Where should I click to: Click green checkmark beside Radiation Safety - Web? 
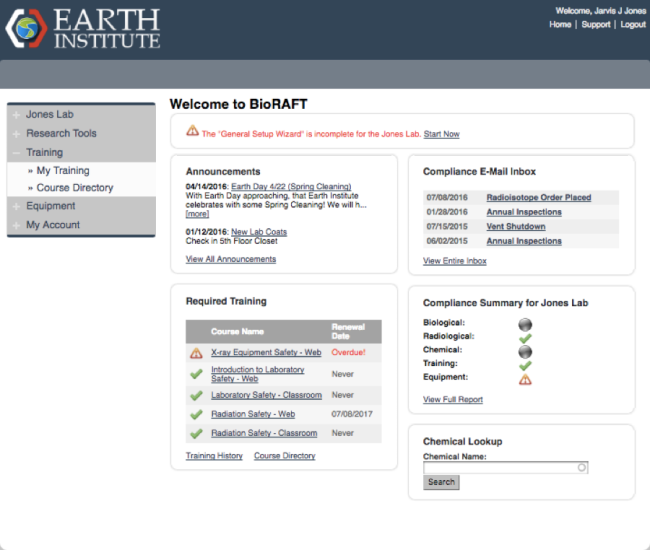196,414
